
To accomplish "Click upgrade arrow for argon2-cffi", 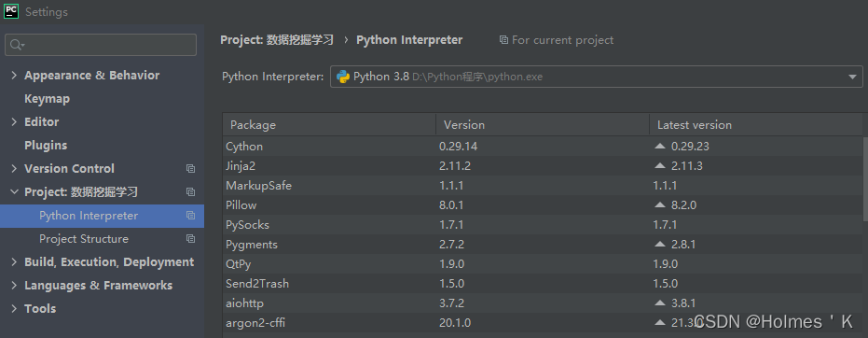I will click(x=659, y=322).
